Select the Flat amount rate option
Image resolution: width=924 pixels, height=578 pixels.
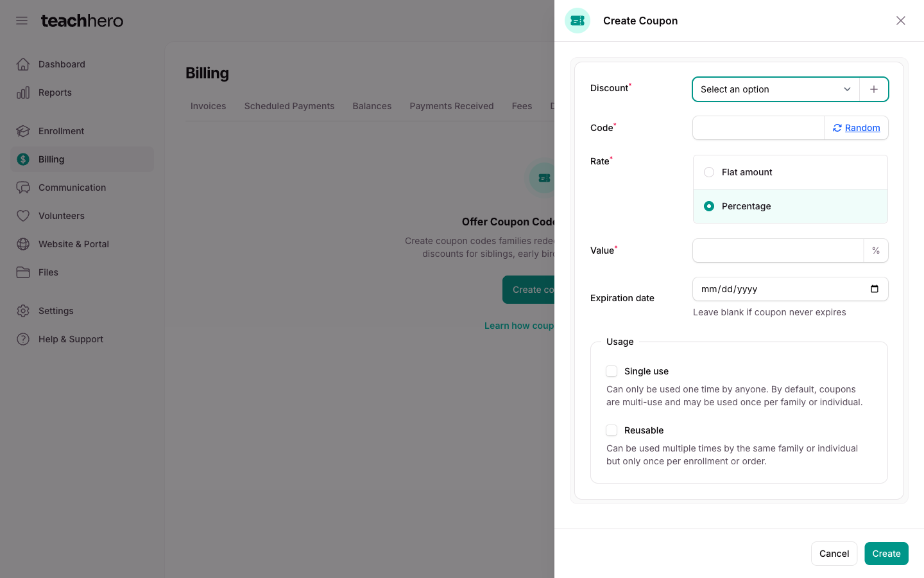[x=791, y=172]
